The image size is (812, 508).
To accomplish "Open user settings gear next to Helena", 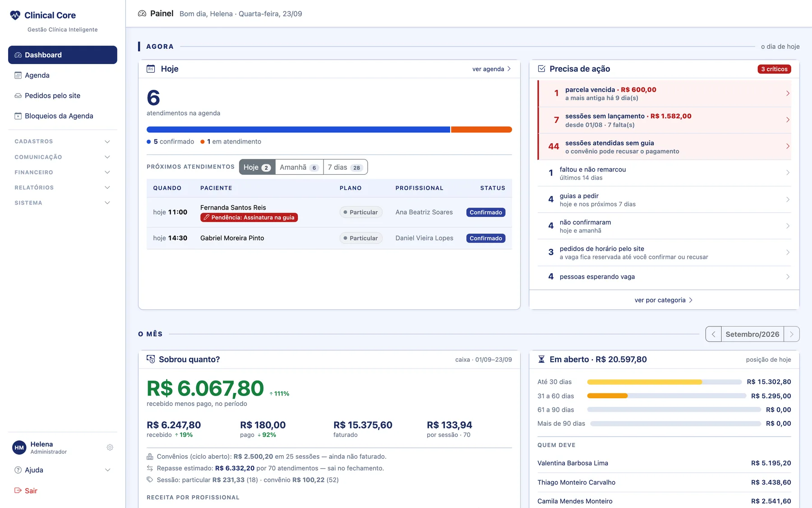I will [110, 447].
